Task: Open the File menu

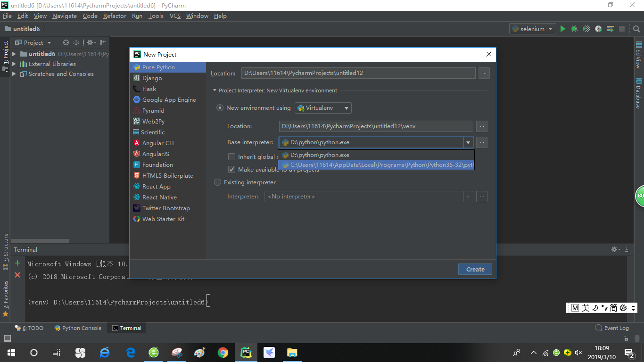Action: click(x=7, y=16)
